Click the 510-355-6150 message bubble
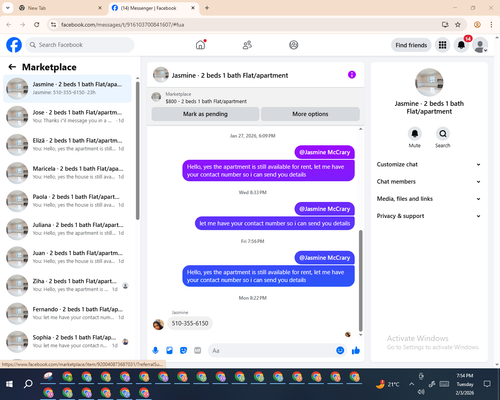 190,323
